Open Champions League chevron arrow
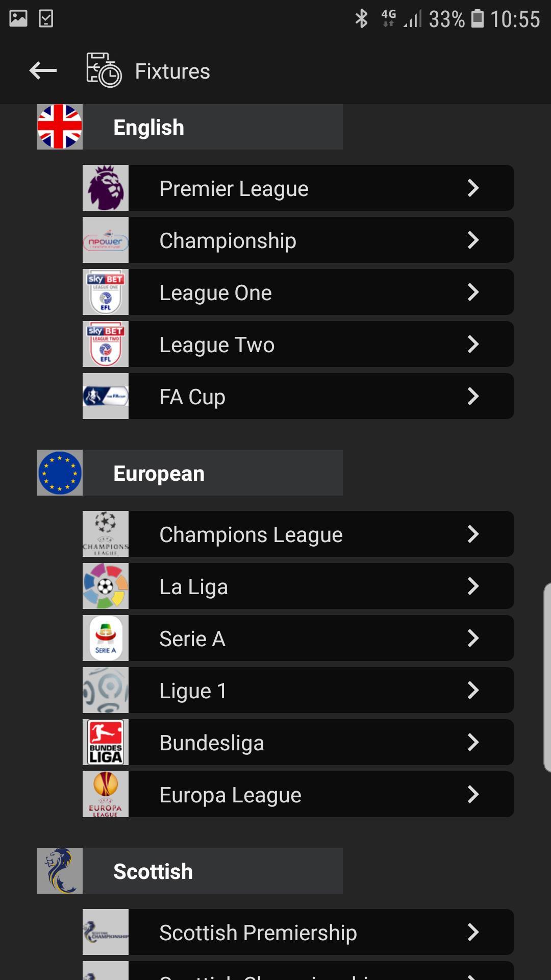 (473, 534)
